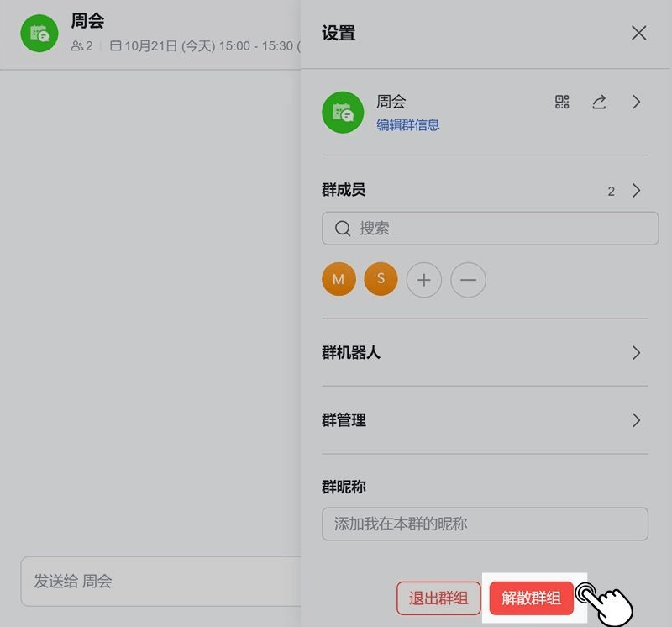Expand the 群管理 section
Screen dimensions: 672x627
pos(485,420)
